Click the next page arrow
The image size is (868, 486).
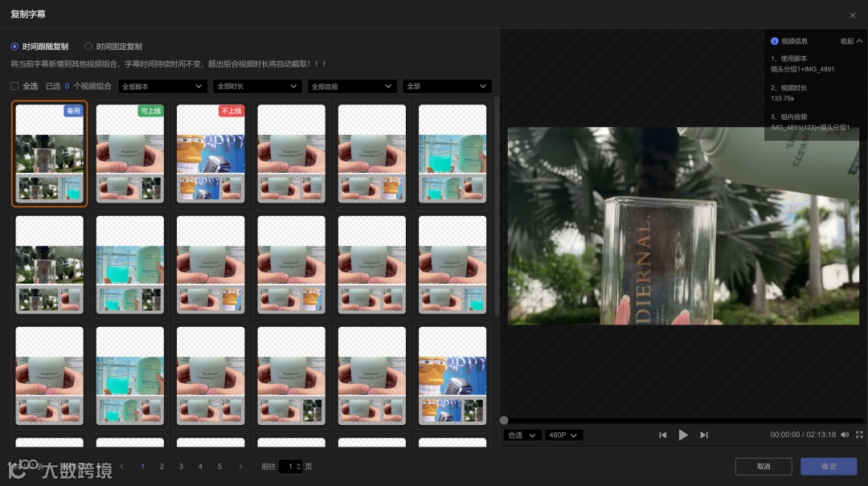pyautogui.click(x=240, y=467)
